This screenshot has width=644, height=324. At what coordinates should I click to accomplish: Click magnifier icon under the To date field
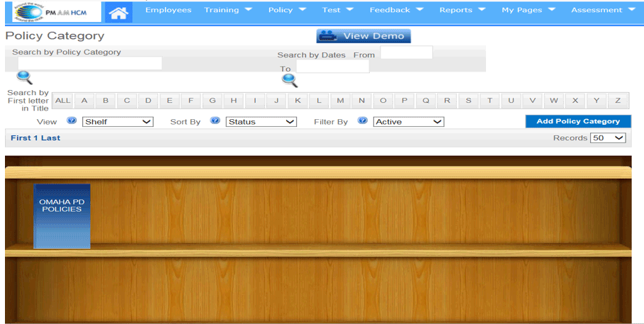[289, 80]
